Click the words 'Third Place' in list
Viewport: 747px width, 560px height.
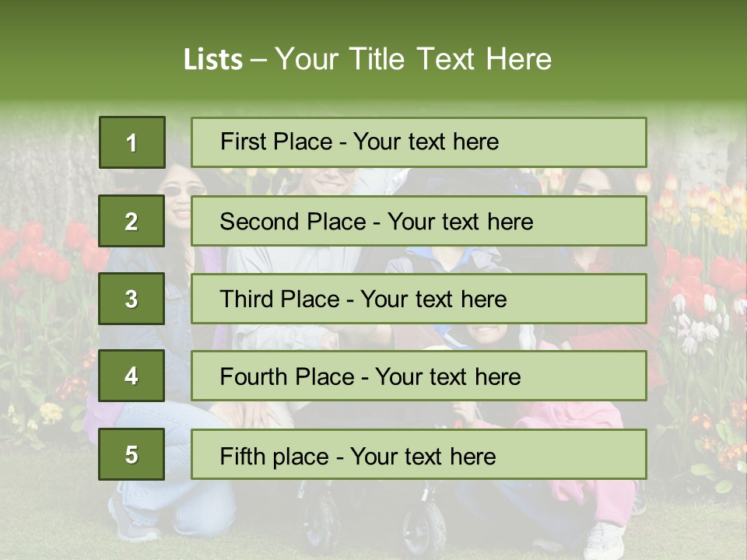pos(279,299)
